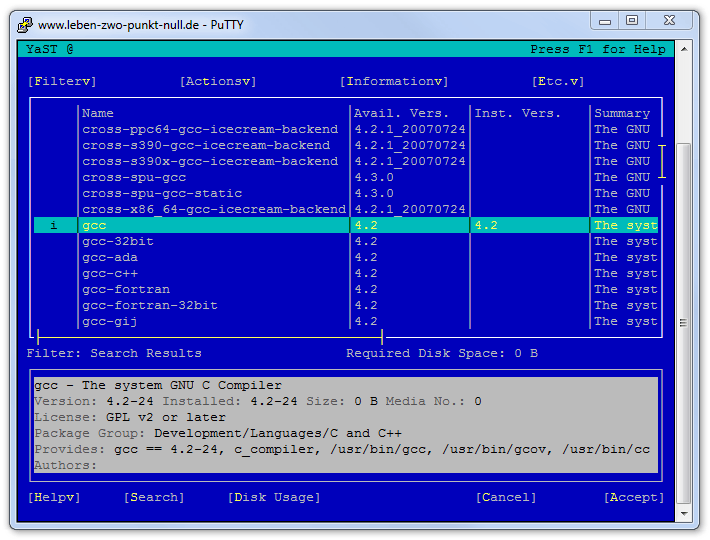Click the 'Required Disk Space: 0 B' text
The image size is (710, 540).
pyautogui.click(x=442, y=354)
